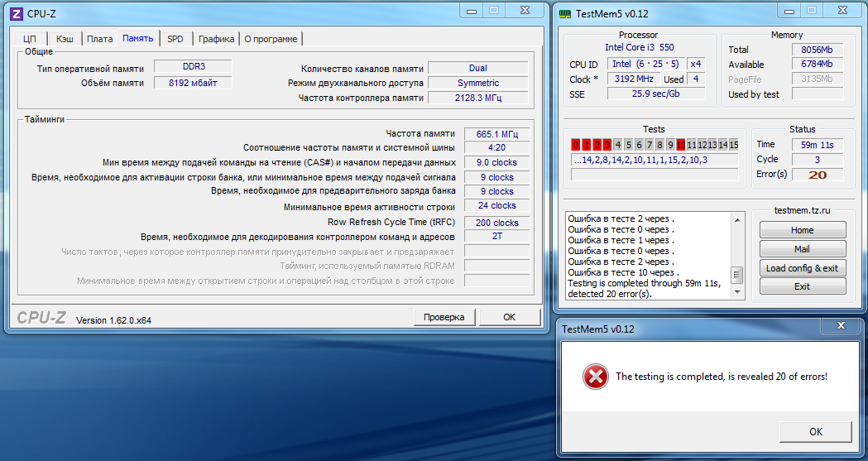Click red test block 2
This screenshot has height=461, width=868.
coord(597,145)
